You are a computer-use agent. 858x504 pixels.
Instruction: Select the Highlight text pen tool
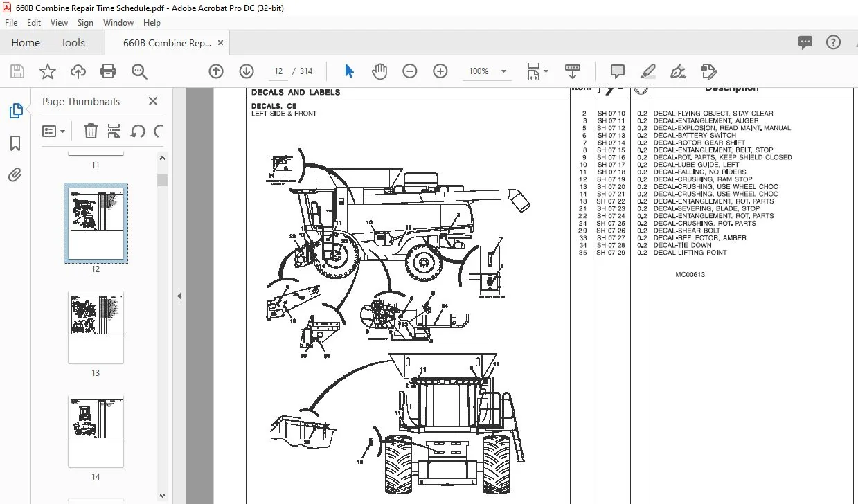tap(648, 71)
